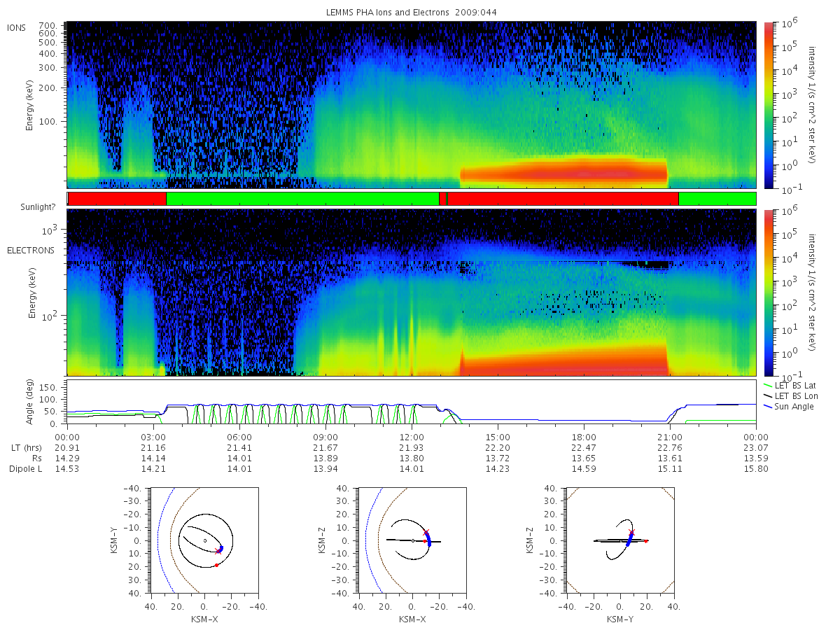
Task: Click the IONS panel label
Action: pos(17,27)
